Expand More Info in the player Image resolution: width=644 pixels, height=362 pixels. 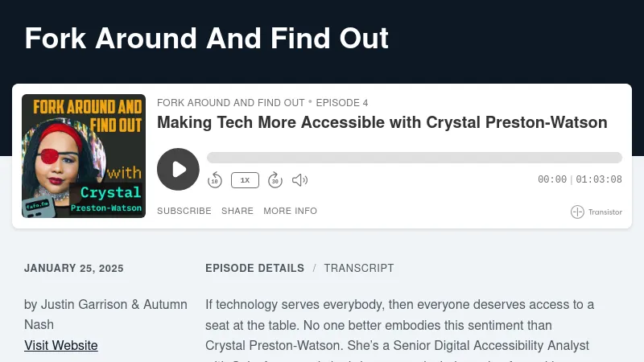click(x=290, y=211)
